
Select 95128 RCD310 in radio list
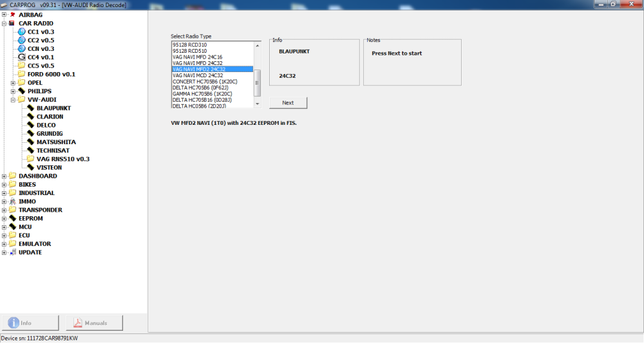click(x=213, y=44)
